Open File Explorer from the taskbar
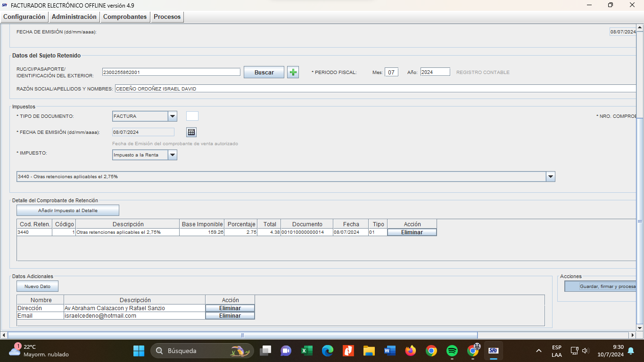The height and width of the screenshot is (362, 644). coord(369,351)
